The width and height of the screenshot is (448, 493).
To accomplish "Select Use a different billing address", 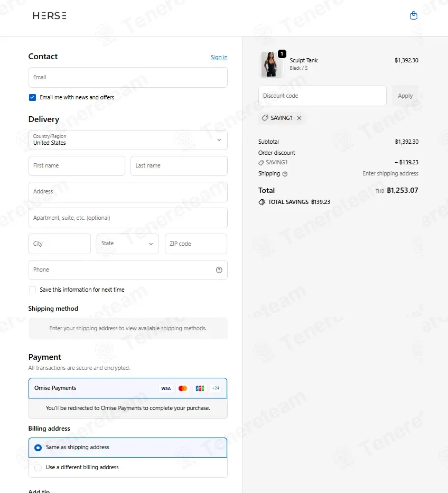I will pos(38,468).
